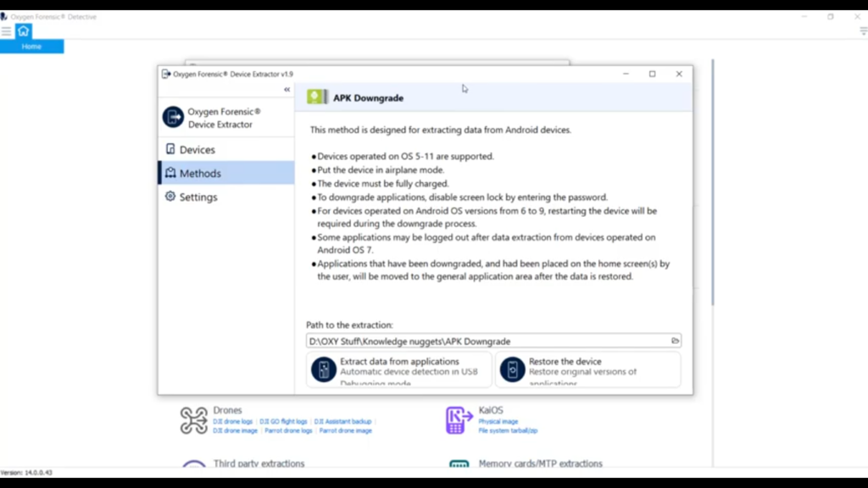Image resolution: width=868 pixels, height=488 pixels.
Task: Click the Memory cards/MTP extractions icon
Action: [459, 465]
